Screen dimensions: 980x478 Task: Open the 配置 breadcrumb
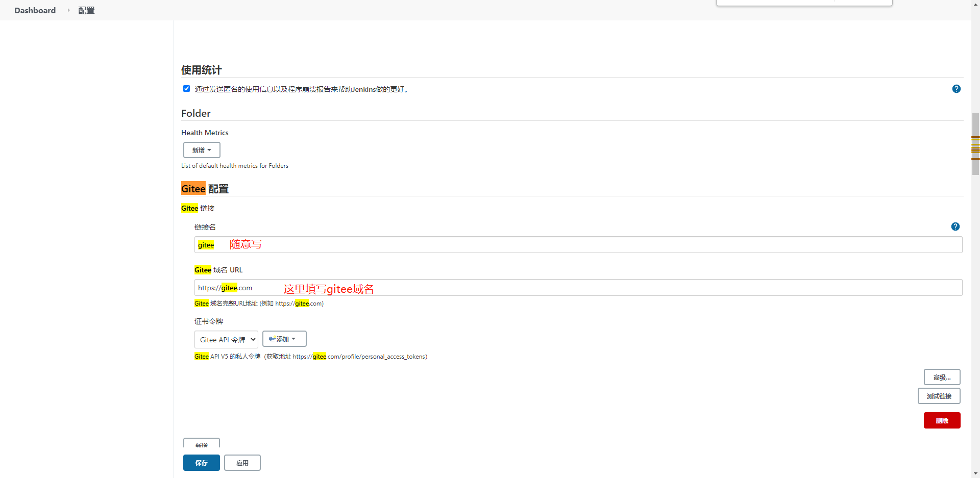(x=86, y=10)
